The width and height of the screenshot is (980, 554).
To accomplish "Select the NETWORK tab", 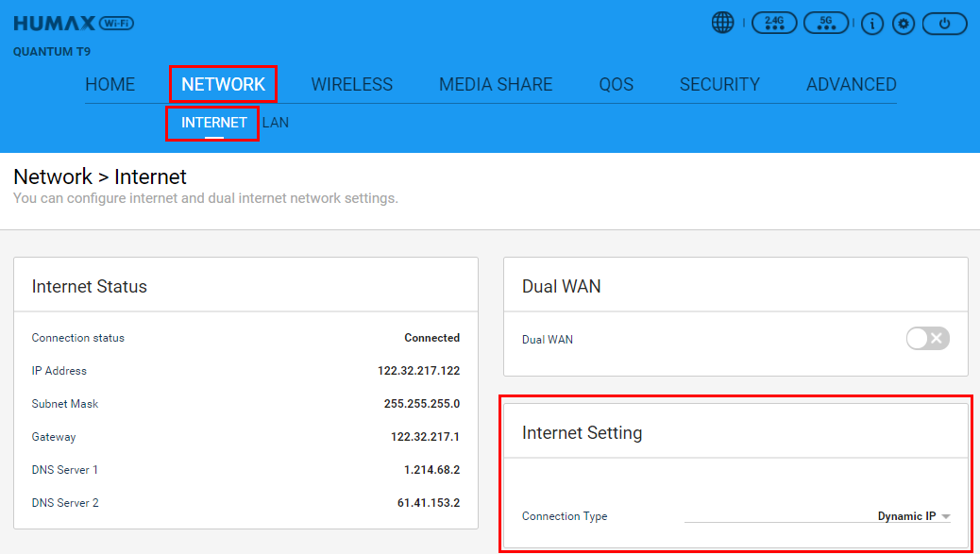I will point(223,84).
